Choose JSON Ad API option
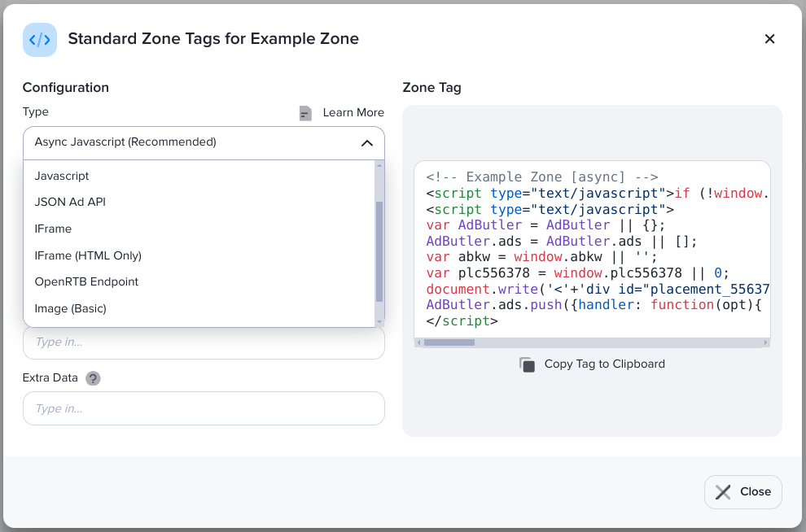Viewport: 806px width, 532px height. click(x=199, y=203)
